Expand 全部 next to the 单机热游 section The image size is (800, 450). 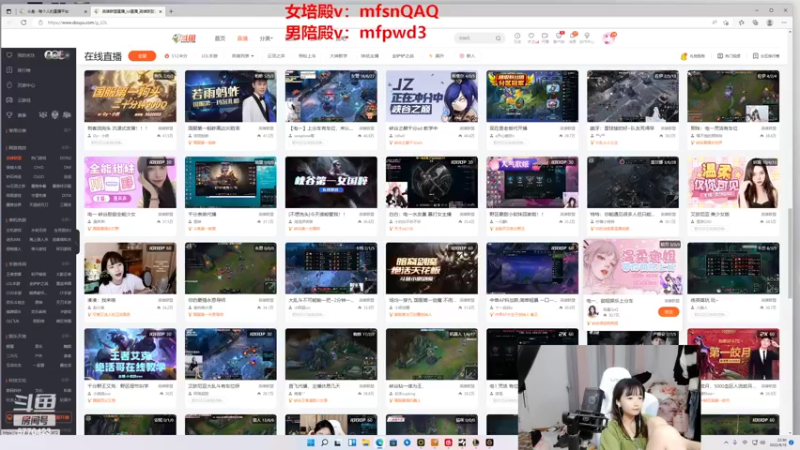click(66, 220)
